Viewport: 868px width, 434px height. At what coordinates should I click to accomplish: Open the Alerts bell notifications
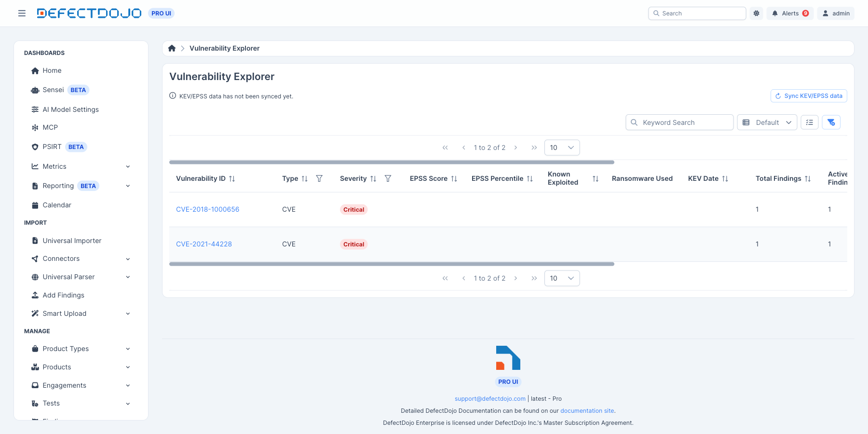point(790,14)
